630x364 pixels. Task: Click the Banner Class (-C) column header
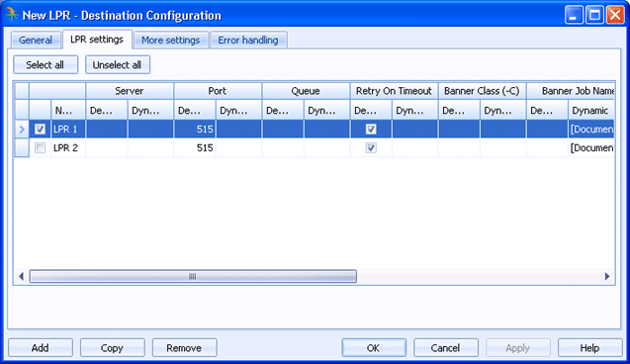click(x=483, y=91)
